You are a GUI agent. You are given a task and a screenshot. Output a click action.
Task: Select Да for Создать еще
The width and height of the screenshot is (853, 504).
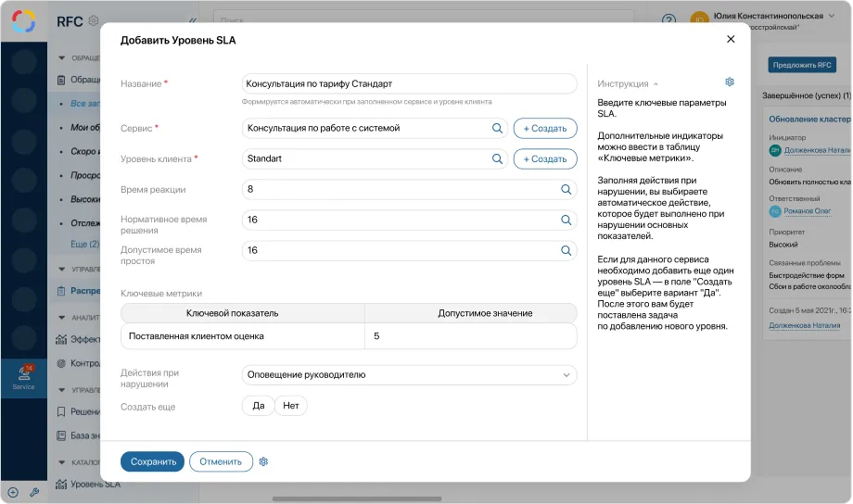coord(259,406)
